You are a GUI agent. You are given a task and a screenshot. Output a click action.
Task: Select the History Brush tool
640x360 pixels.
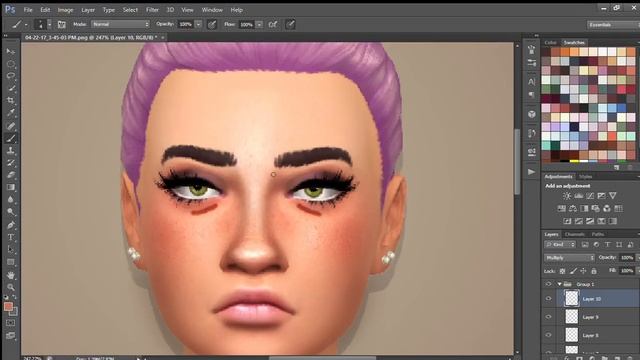pos(11,163)
